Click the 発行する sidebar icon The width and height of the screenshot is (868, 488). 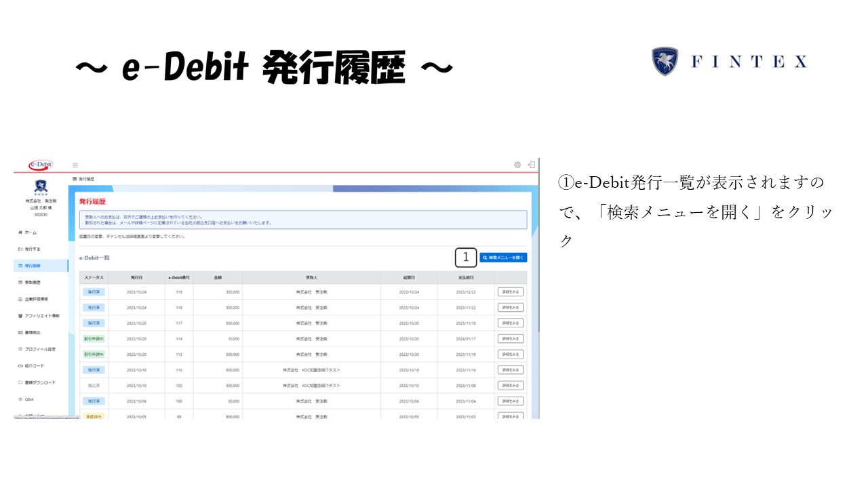coord(20,249)
